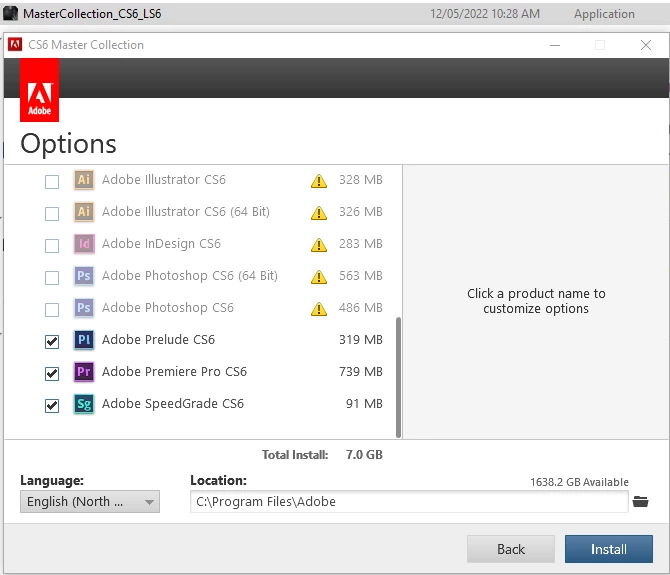Click the product list vertical scrollbar
670x575 pixels.
click(x=399, y=377)
